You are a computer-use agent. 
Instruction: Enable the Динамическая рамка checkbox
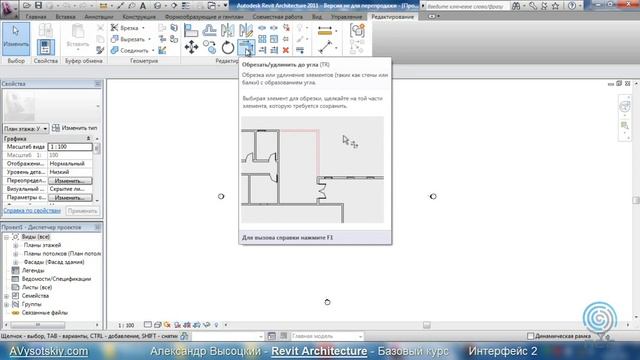530,336
